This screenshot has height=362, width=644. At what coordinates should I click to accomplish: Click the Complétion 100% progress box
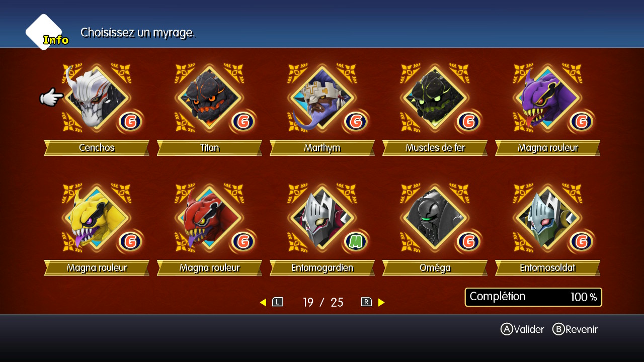533,297
